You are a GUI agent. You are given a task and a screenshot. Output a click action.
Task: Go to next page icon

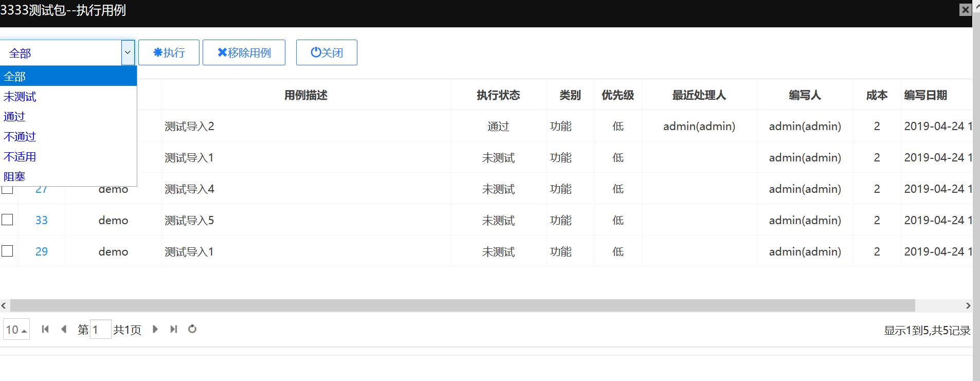click(155, 329)
